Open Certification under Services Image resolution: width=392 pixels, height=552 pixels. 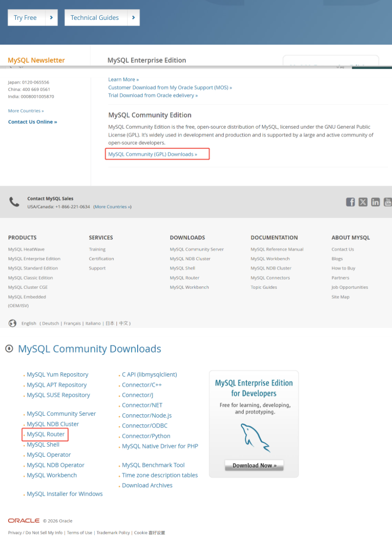101,258
